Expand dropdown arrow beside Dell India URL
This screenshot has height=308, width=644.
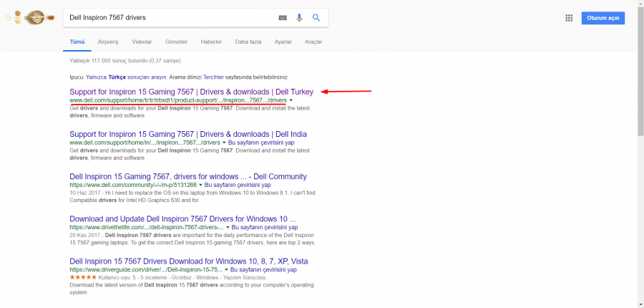click(x=224, y=143)
